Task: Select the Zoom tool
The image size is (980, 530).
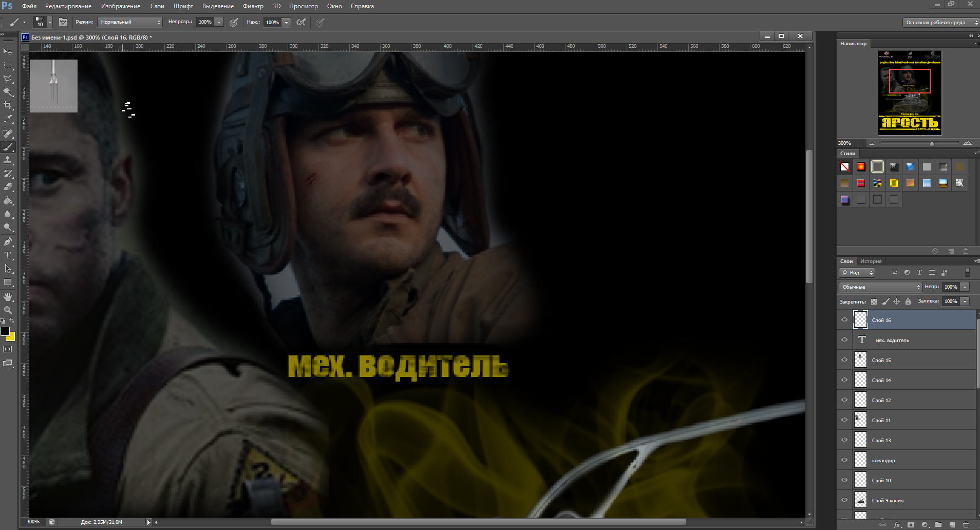Action: pos(8,310)
